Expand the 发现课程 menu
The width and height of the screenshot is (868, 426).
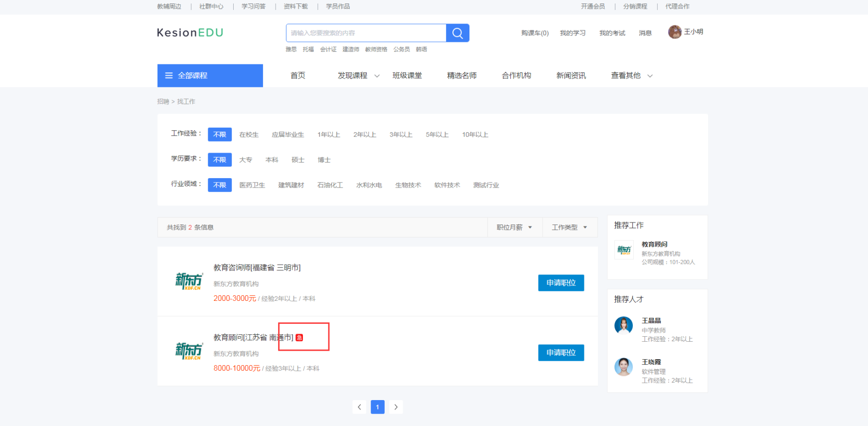(358, 76)
